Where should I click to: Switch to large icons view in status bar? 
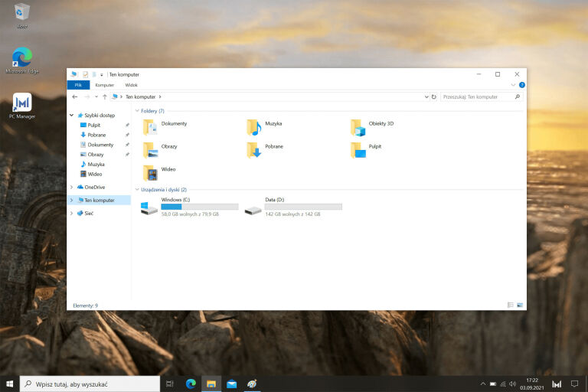520,305
